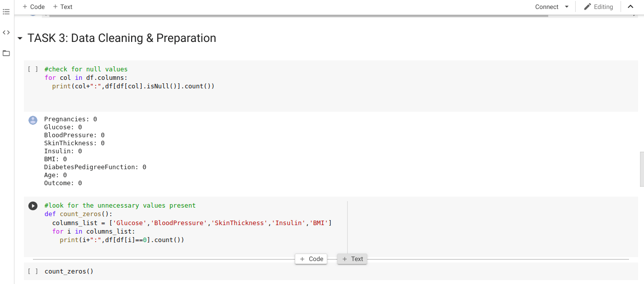Open the code snippets sidebar icon
Screen dimensions: 644x284
pos(6,32)
